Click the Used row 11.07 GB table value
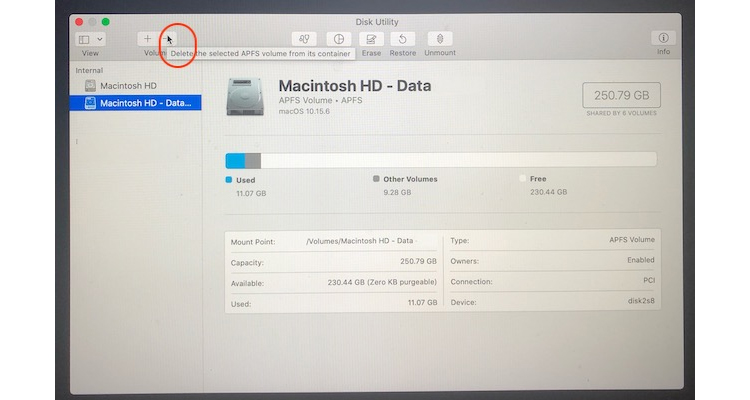The image size is (750, 400). point(422,302)
